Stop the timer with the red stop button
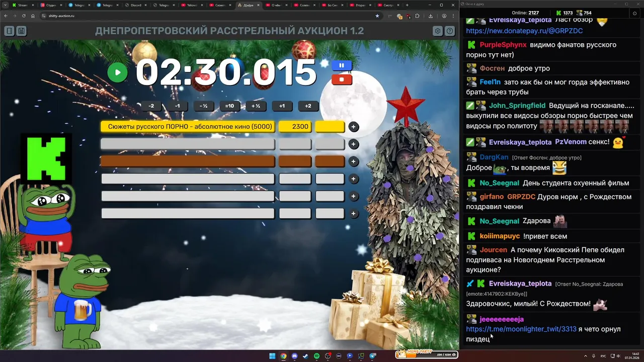Image resolution: width=644 pixels, height=362 pixels. coord(342,79)
